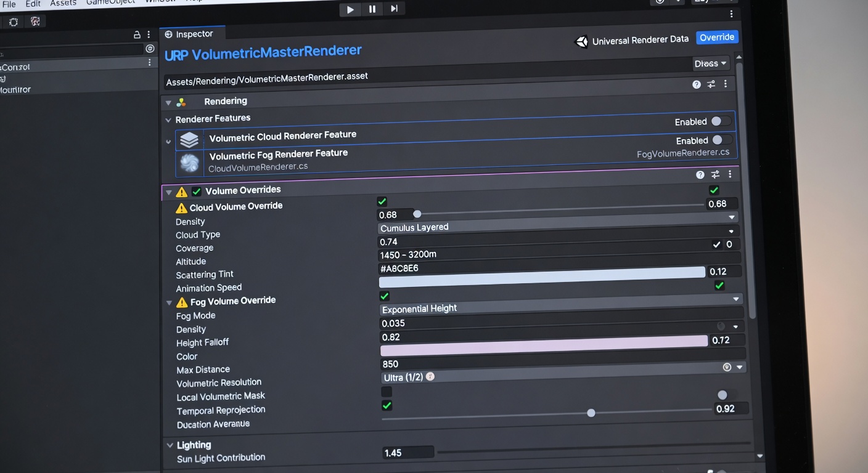Click the warning icon beside Fog Volume Override
Viewport: 868px width, 473px height.
click(x=182, y=302)
